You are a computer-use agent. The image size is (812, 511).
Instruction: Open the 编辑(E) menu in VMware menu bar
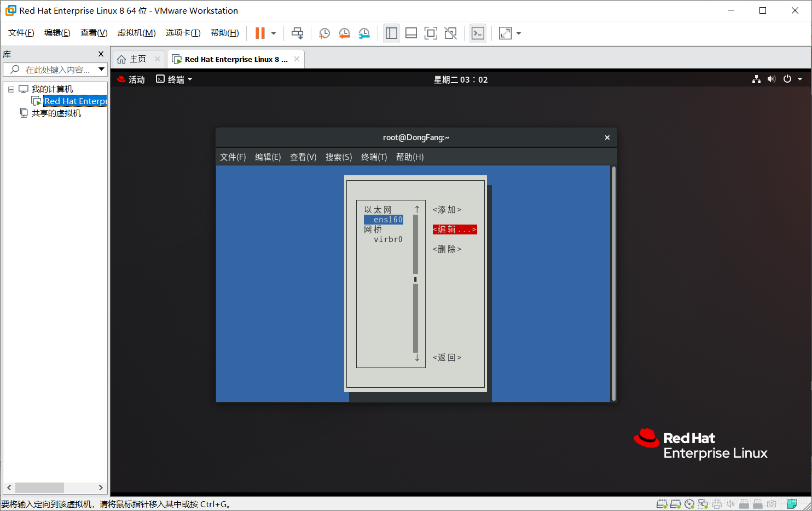[57, 33]
